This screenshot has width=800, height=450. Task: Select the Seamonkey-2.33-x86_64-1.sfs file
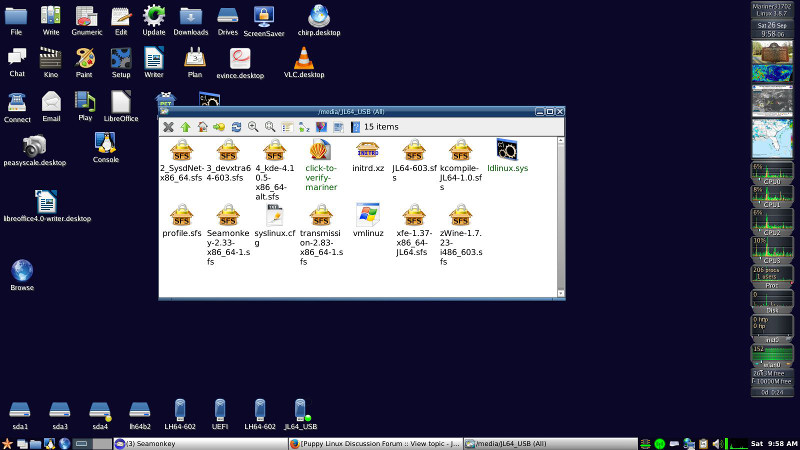pos(228,235)
